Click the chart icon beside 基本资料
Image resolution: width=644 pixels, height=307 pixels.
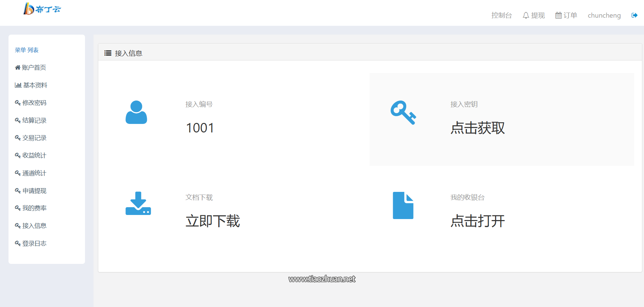click(18, 85)
